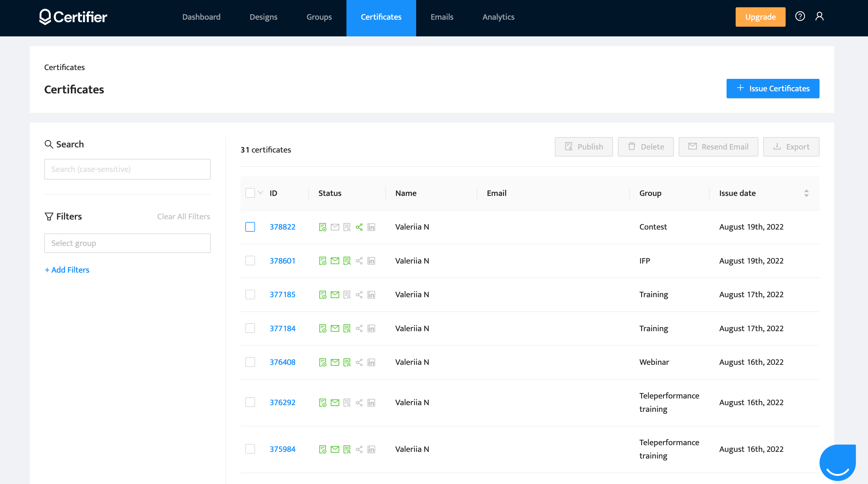Open the chat widget bubble
Screen dimensions: 868x484
tap(837, 462)
